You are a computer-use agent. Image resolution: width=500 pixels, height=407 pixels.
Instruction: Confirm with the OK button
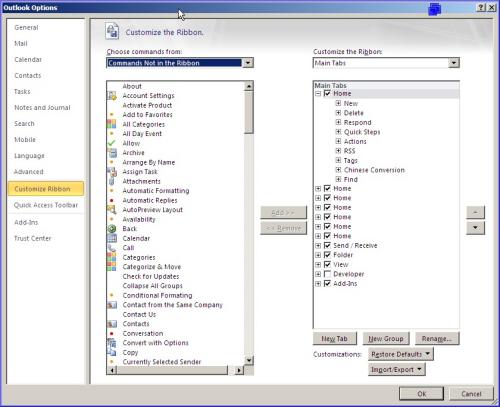click(x=422, y=394)
